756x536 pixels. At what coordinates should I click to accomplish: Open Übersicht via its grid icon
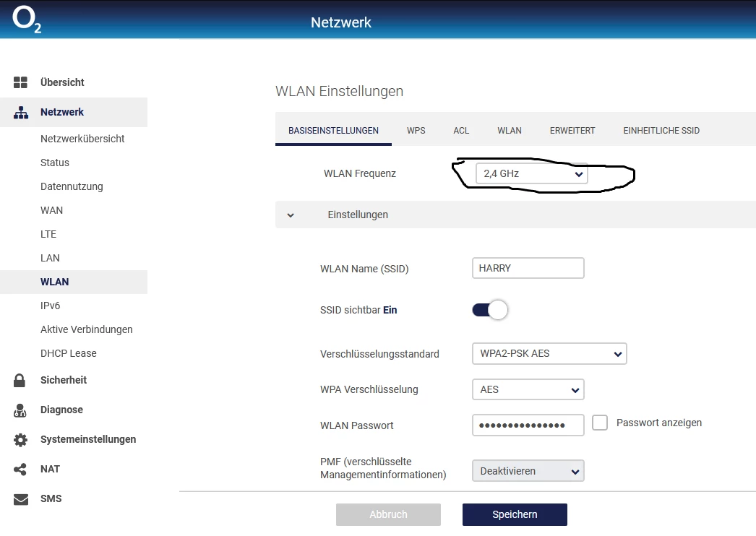[x=21, y=82]
